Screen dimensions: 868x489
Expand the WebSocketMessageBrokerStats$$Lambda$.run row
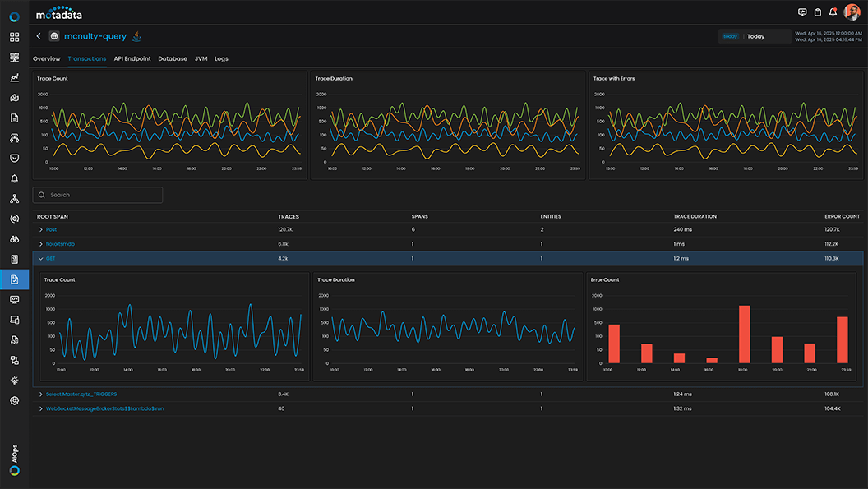point(40,408)
